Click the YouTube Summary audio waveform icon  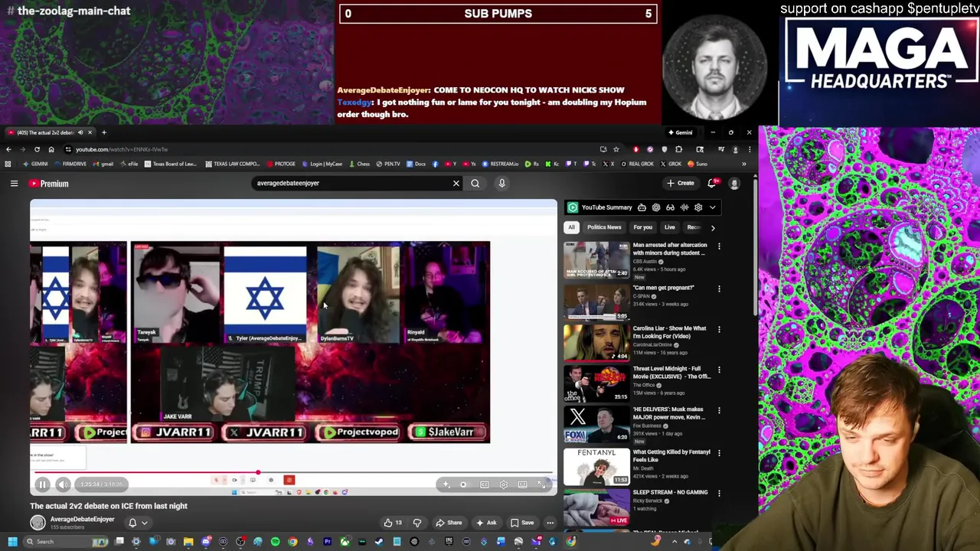[x=684, y=207]
